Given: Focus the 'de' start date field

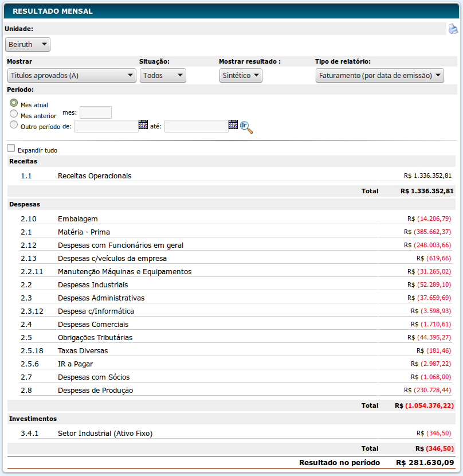Looking at the screenshot, I should 106,126.
